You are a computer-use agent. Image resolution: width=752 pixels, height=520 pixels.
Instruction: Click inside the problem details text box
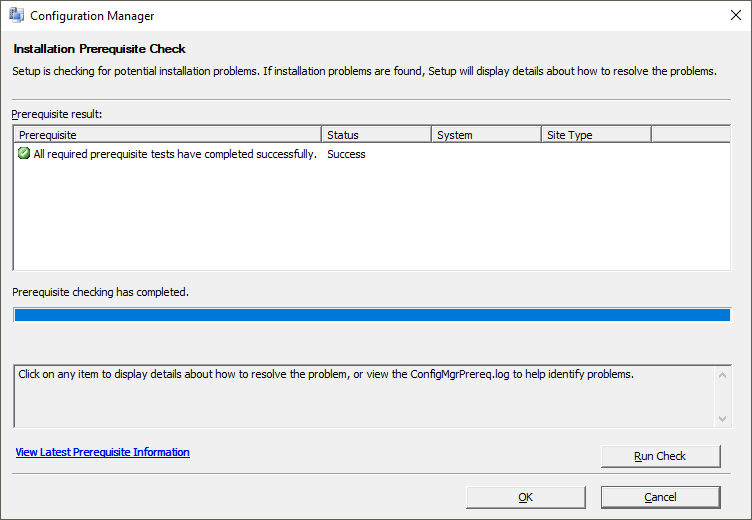pos(364,396)
